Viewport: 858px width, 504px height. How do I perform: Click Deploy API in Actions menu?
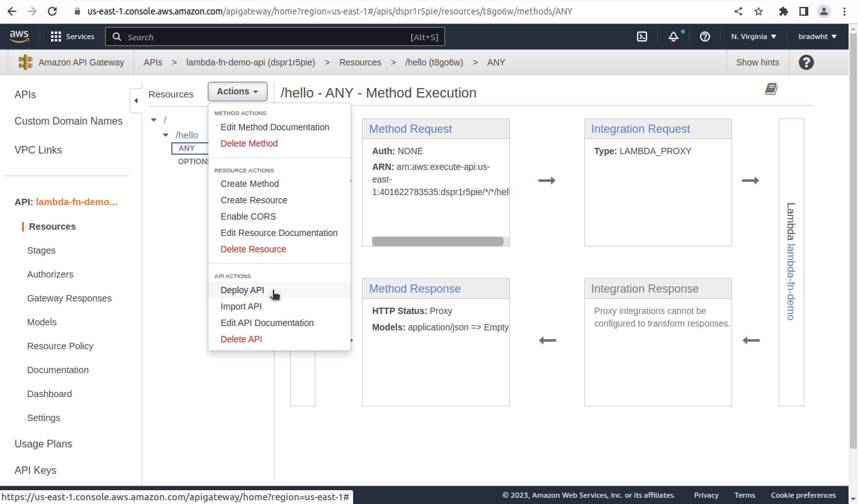[242, 290]
